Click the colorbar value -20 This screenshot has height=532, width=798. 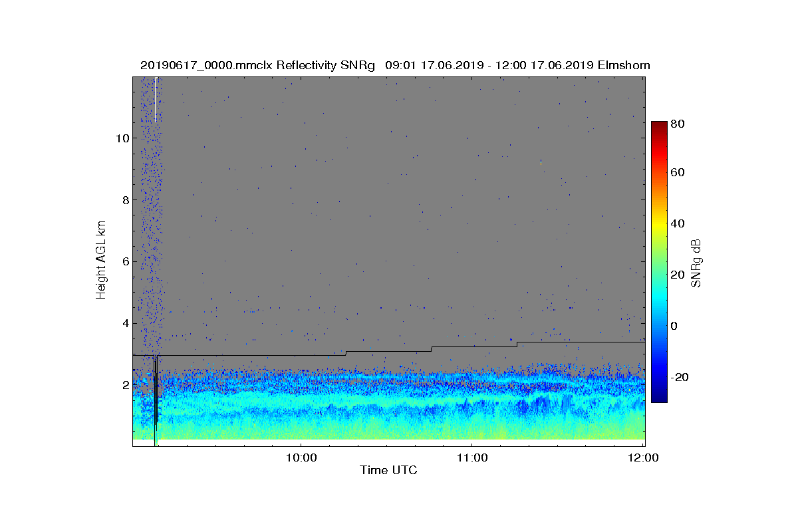pyautogui.click(x=680, y=377)
